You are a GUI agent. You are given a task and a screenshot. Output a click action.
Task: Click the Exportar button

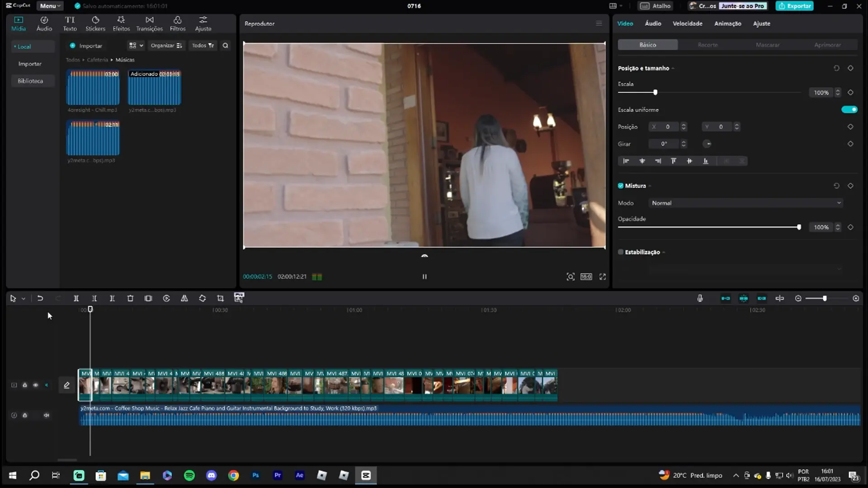(794, 6)
